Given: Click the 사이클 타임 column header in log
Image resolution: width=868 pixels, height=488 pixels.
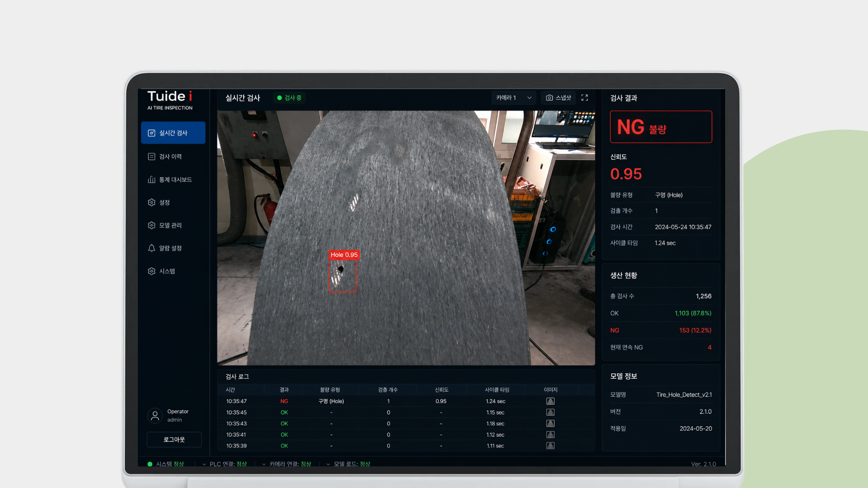Looking at the screenshot, I should [497, 390].
